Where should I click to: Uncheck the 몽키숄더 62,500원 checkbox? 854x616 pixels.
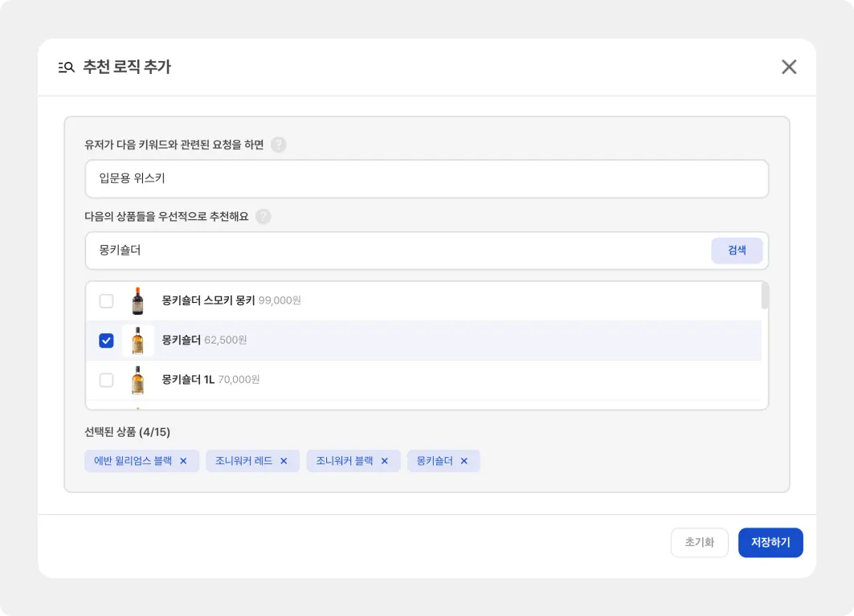(x=106, y=341)
